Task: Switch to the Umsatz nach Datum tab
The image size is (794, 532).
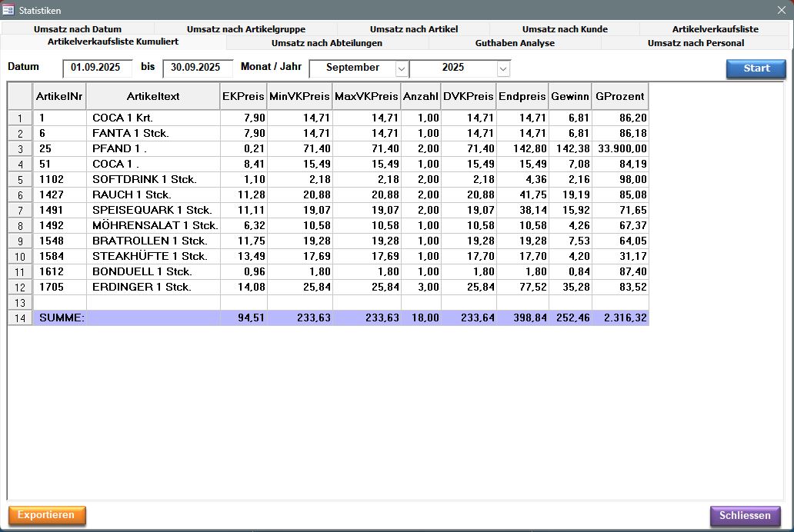Action: tap(77, 29)
